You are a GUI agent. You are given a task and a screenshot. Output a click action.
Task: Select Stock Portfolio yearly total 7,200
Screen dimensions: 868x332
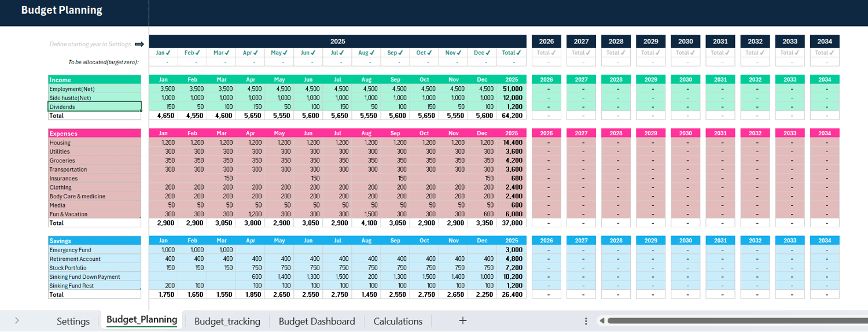pos(512,268)
